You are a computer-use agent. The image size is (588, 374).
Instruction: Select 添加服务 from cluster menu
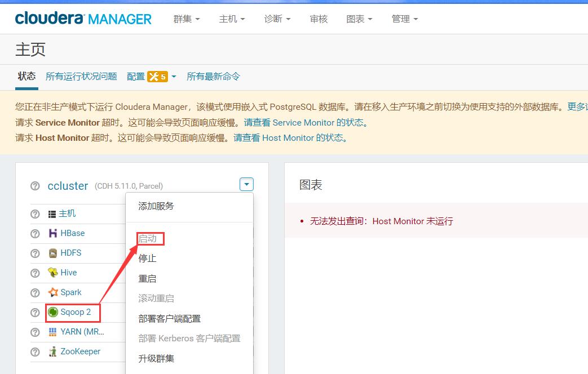coord(156,206)
